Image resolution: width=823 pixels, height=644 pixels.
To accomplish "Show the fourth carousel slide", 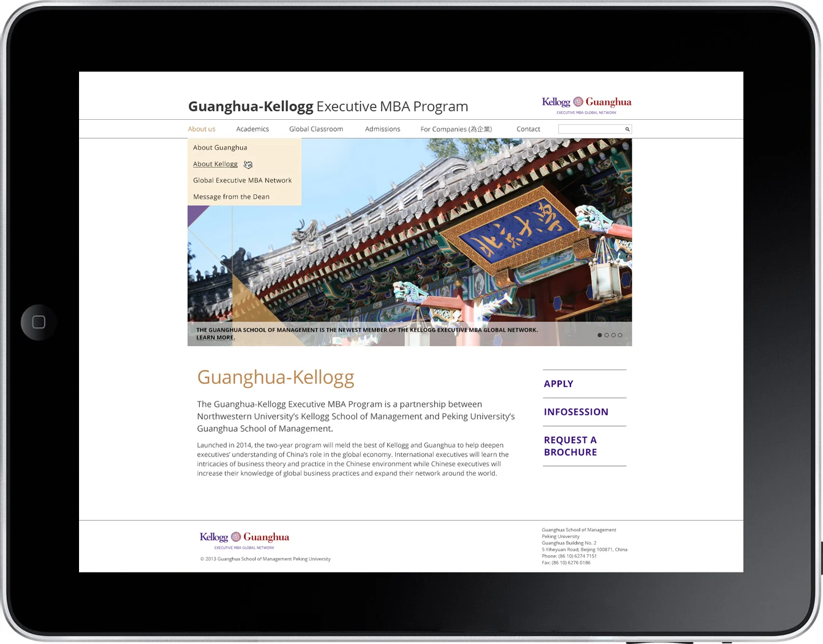I will pos(620,335).
